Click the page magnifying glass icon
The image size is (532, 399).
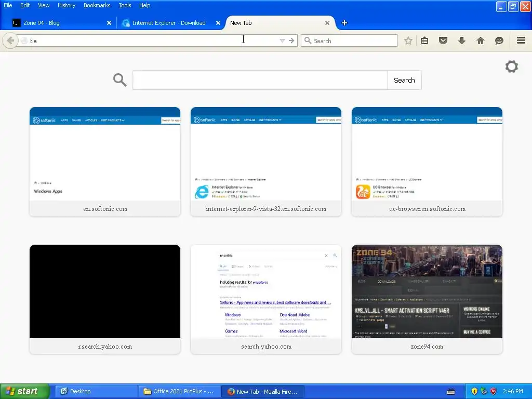pos(120,80)
